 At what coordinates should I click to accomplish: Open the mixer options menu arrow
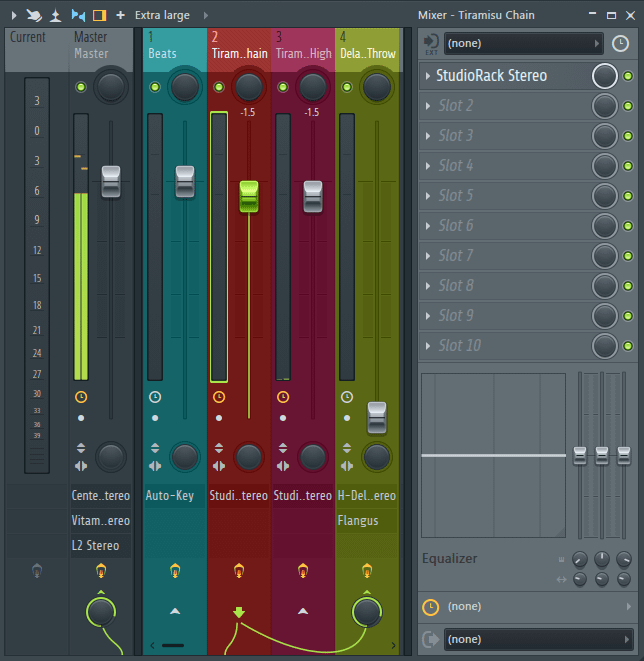pyautogui.click(x=13, y=16)
